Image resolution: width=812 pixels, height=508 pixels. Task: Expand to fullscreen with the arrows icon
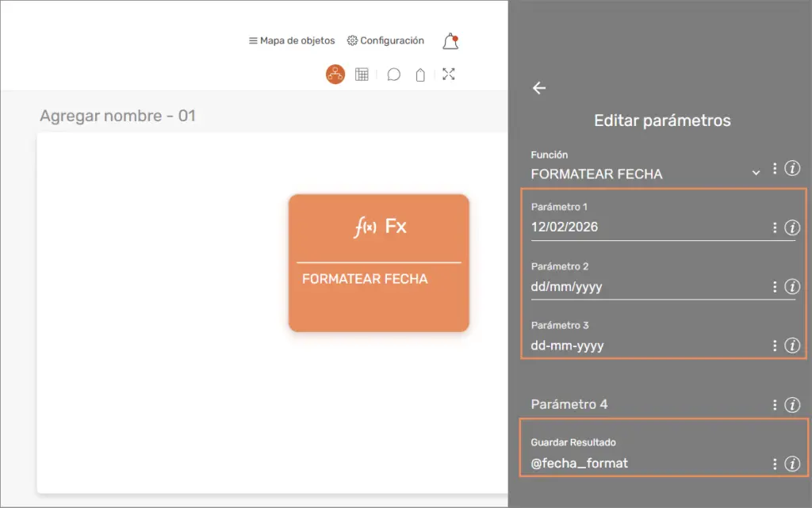449,74
